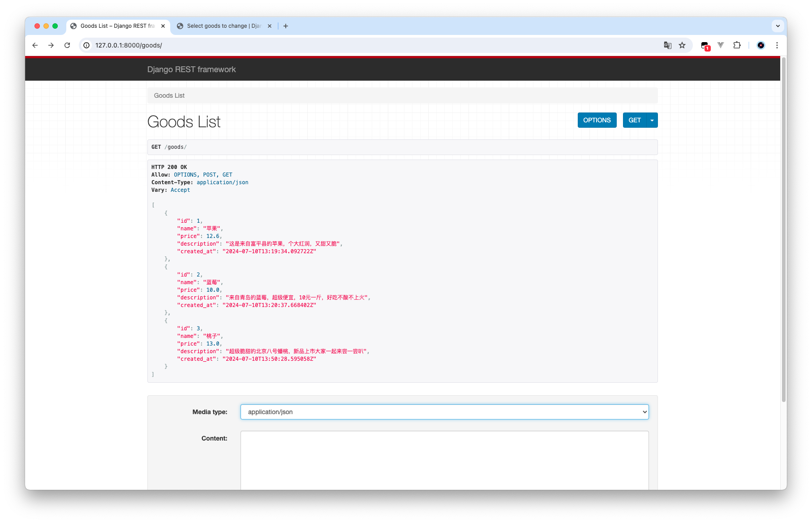This screenshot has height=523, width=812.
Task: Open the Chrome three-dot menu
Action: 777,45
